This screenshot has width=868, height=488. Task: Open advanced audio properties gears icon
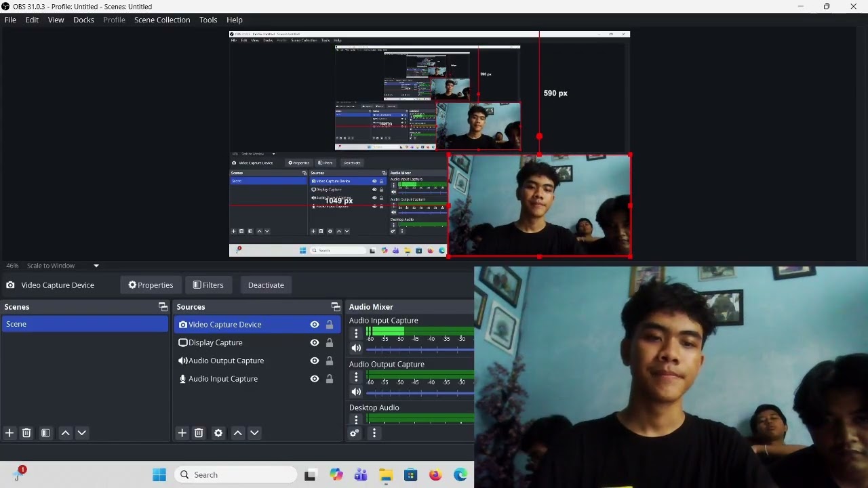[354, 432]
